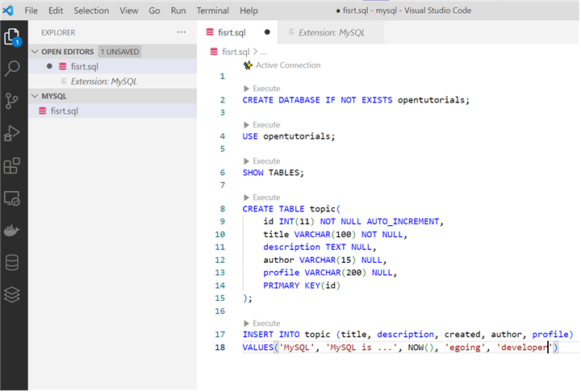This screenshot has height=392, width=581.
Task: Click the EXPLORER panel title
Action: pyautogui.click(x=58, y=32)
